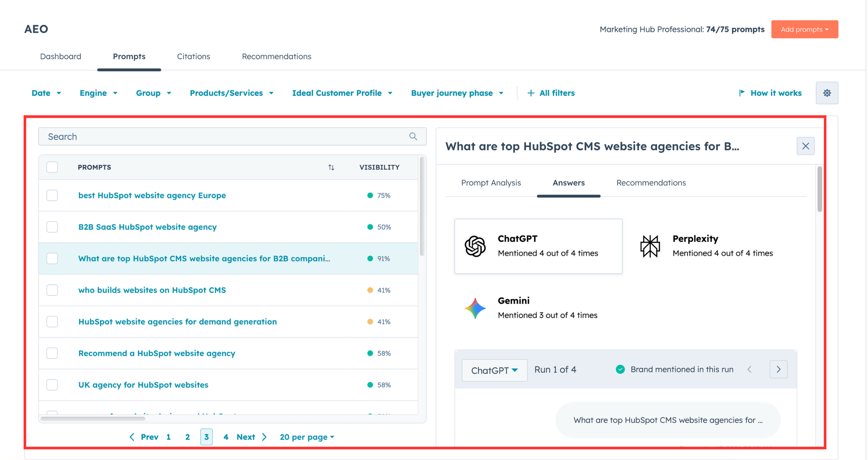Switch to the Citations tab

193,56
